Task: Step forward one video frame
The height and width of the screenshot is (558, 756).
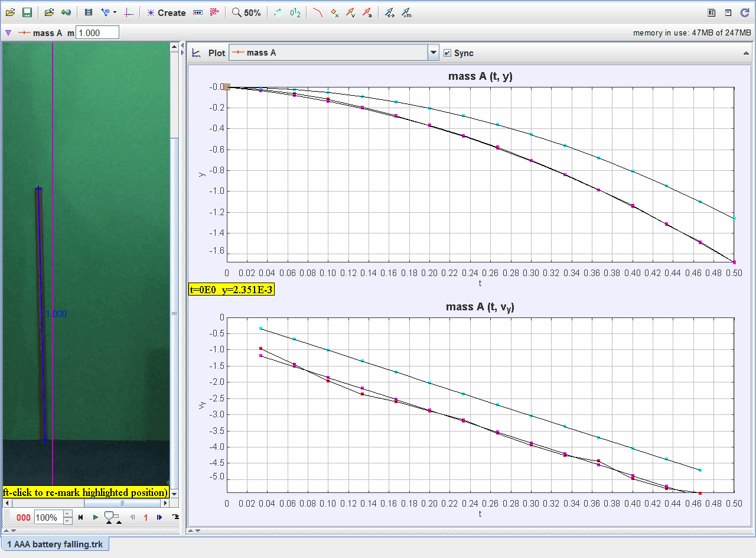Action: pos(159,517)
